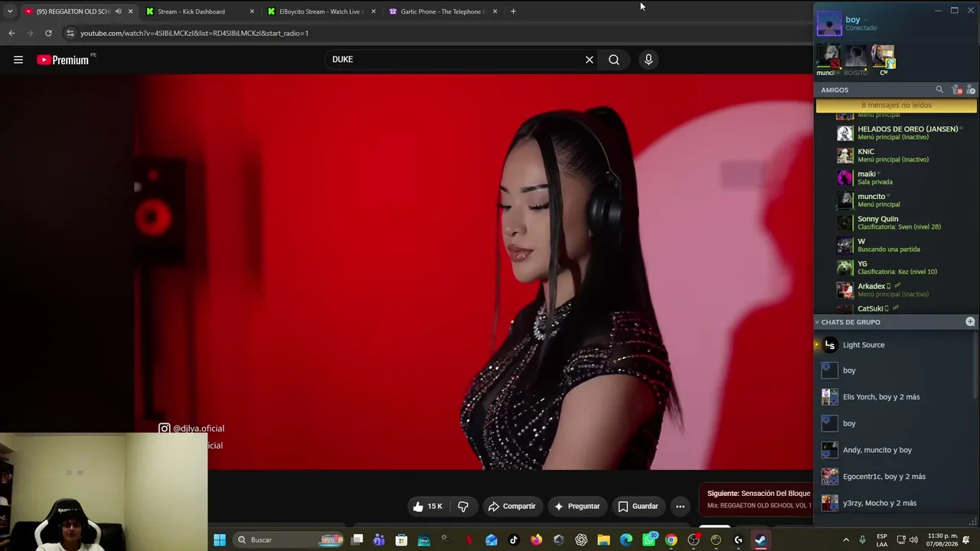Open friend HELADOS DE OREO (JANSEN)
This screenshot has width=980, height=551.
[x=896, y=132]
